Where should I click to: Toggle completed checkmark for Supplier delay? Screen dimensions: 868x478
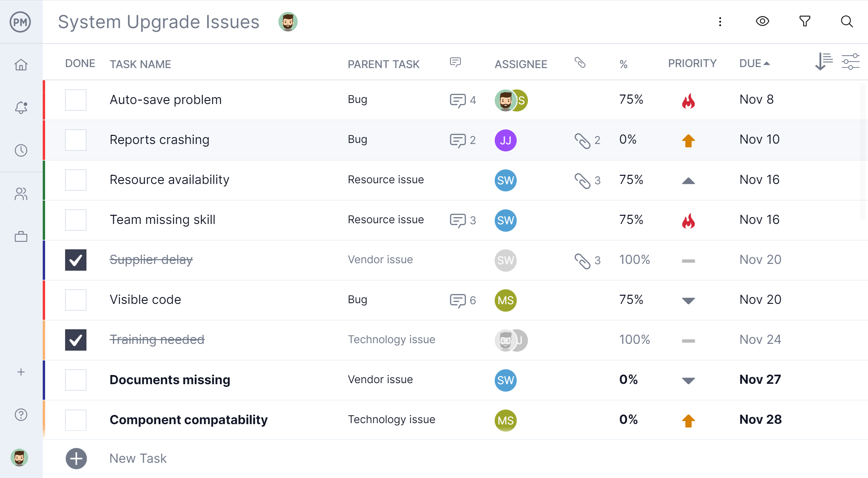pyautogui.click(x=75, y=259)
